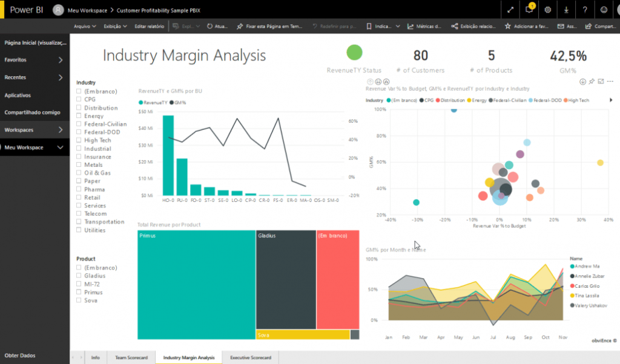Tick the Telecom industry checkbox
Viewport: 620px width, 364px height.
(79, 213)
